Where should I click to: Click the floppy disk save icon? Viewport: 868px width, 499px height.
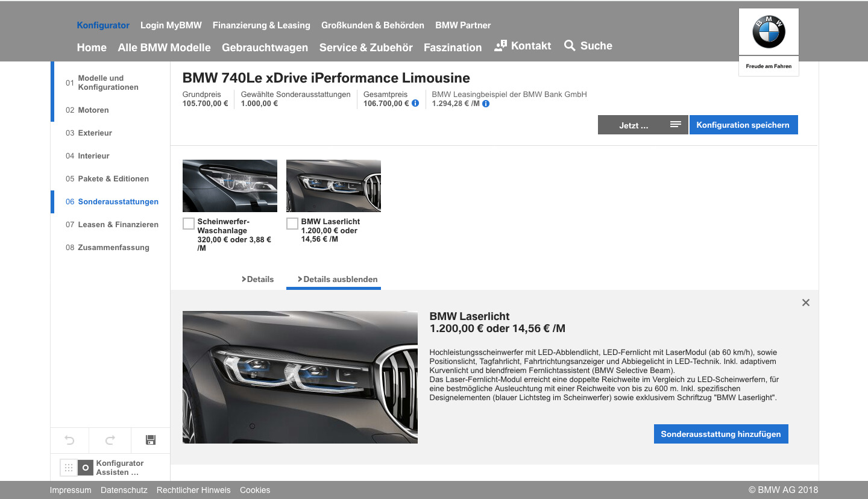151,441
